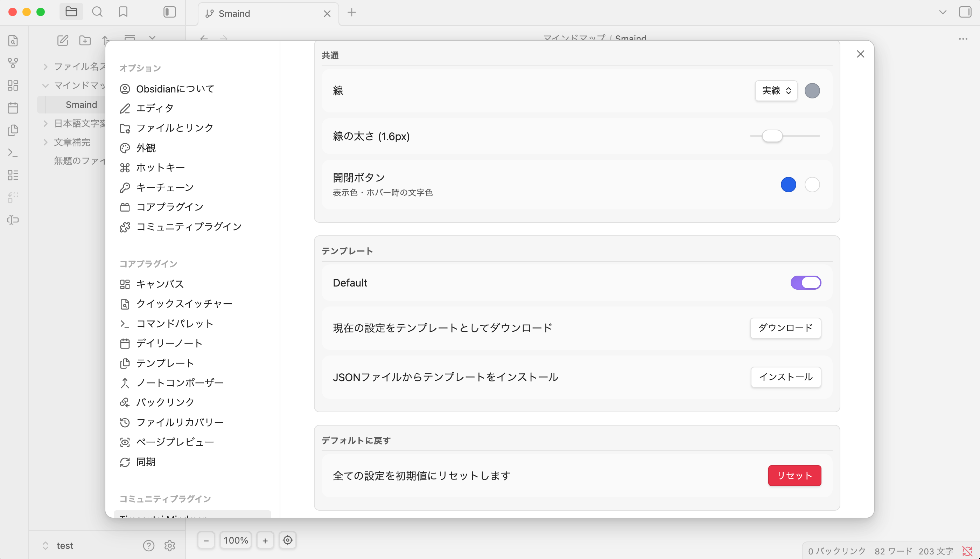Zoom out with the minus button

[x=206, y=540]
